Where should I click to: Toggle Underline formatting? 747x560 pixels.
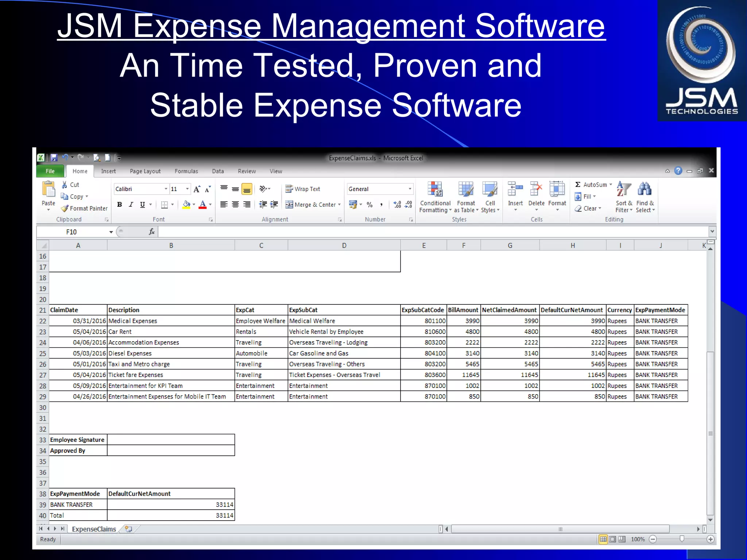click(142, 205)
